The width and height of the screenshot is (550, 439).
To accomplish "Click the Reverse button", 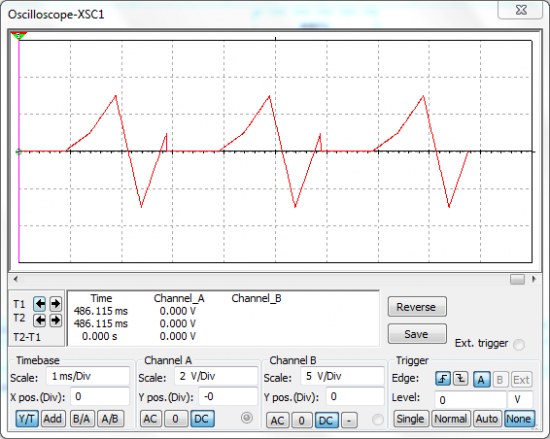I will pyautogui.click(x=417, y=307).
